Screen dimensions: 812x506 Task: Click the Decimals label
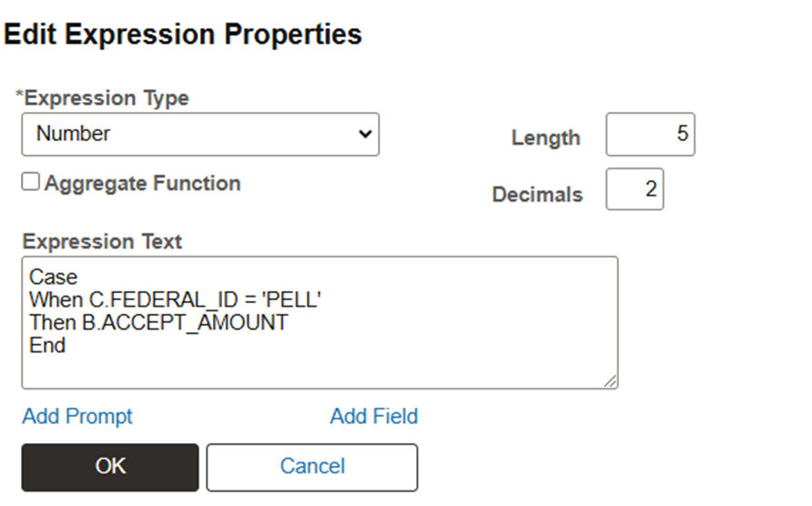pyautogui.click(x=537, y=195)
